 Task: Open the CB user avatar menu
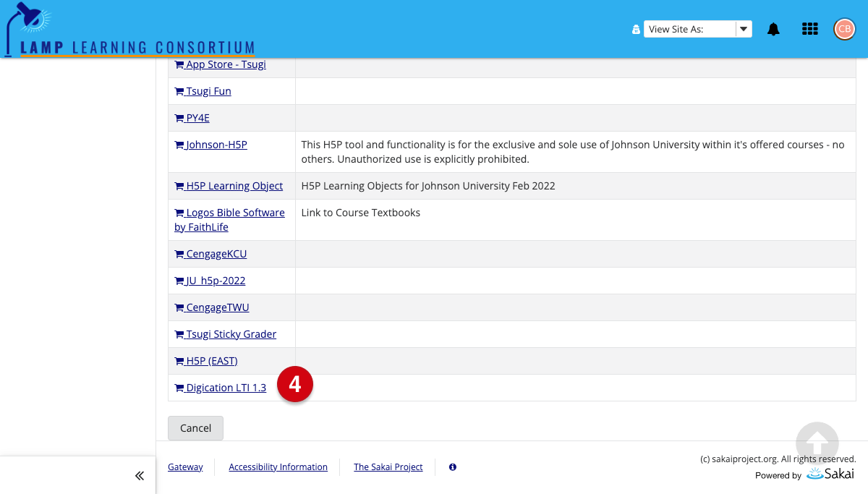pos(844,29)
